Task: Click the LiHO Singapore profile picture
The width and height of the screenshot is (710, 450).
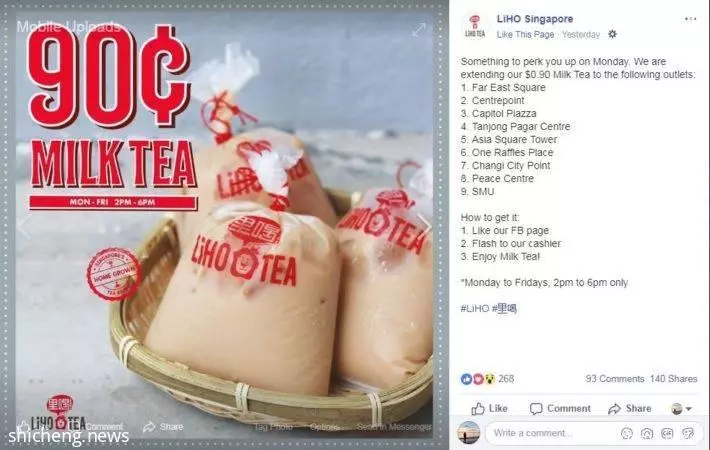Action: [x=475, y=26]
